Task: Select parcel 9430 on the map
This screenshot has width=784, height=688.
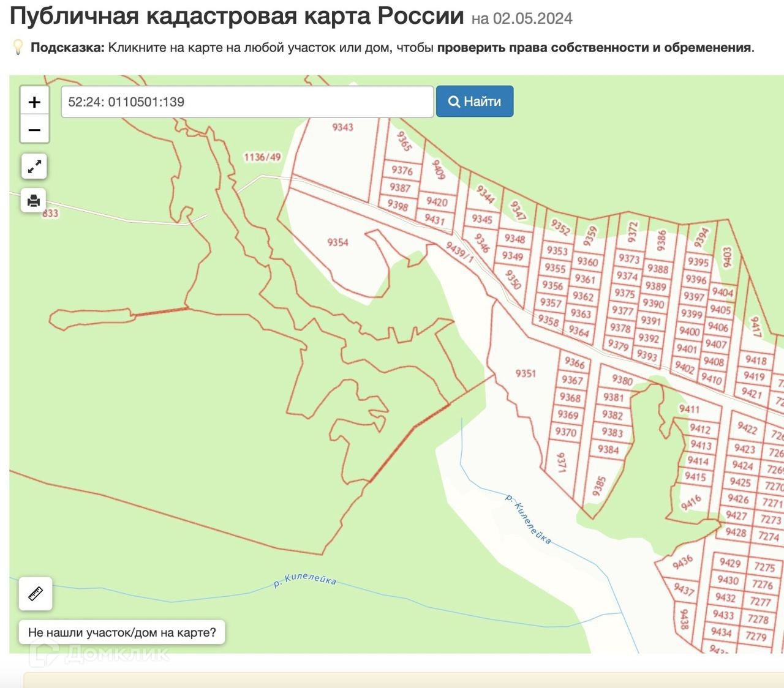Action: pyautogui.click(x=728, y=580)
